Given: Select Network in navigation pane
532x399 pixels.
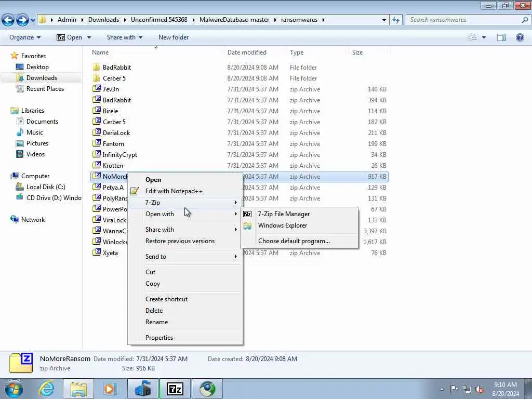Looking at the screenshot, I should 33,220.
